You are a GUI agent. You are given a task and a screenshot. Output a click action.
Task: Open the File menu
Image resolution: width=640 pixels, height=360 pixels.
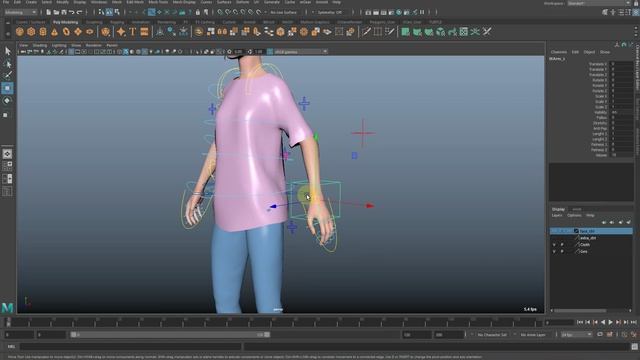pyautogui.click(x=6, y=2)
